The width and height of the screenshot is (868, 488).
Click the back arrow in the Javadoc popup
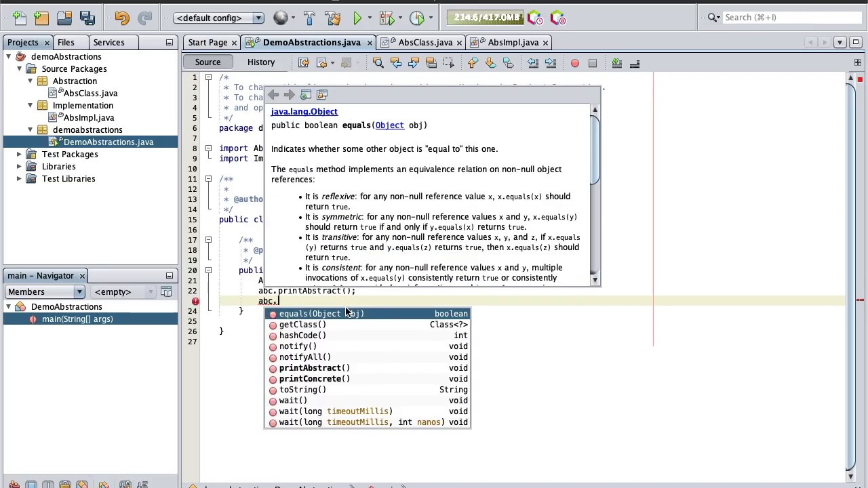click(x=273, y=95)
